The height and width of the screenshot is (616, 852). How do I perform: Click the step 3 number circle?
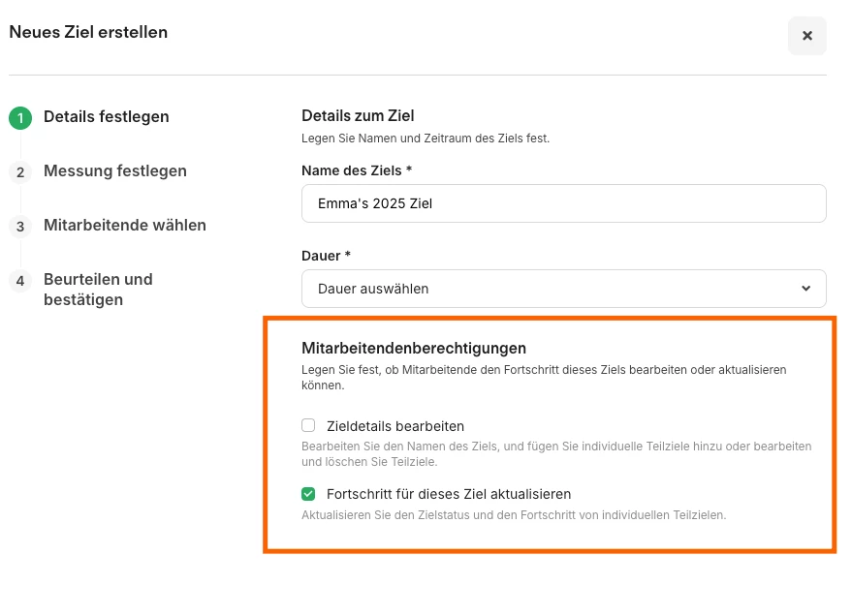coord(19,227)
